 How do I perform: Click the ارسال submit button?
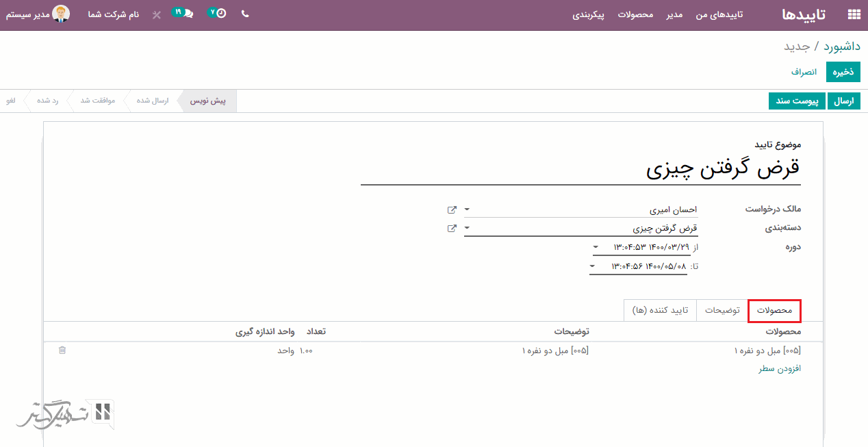(844, 101)
